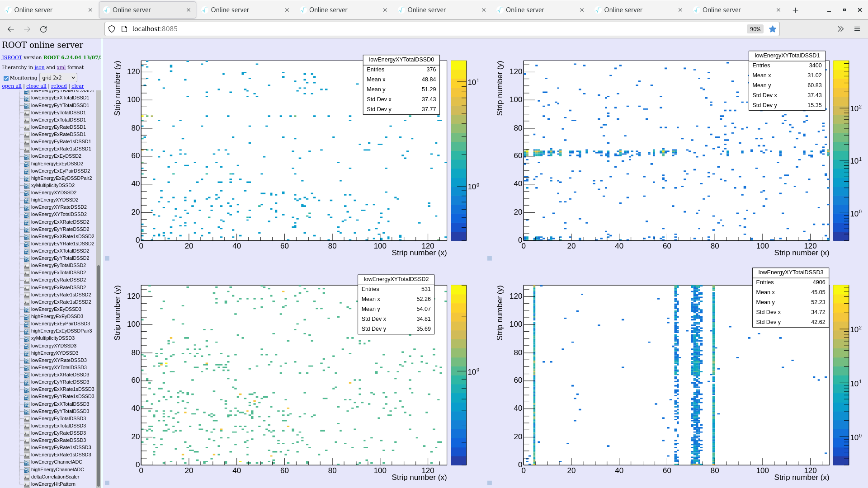Select the lowEnergyXYTotalDSSD3 tree item
This screenshot has height=488, width=868.
(x=59, y=367)
